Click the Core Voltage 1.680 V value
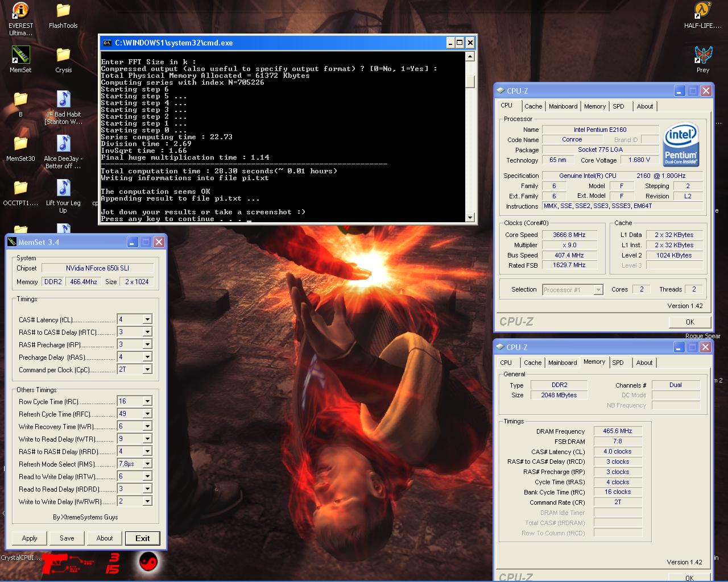The height and width of the screenshot is (582, 728). 639,160
